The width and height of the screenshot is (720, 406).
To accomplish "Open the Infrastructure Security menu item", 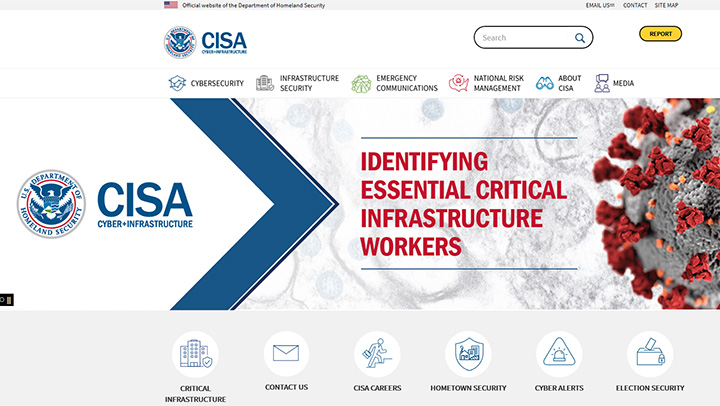I will 298,84.
